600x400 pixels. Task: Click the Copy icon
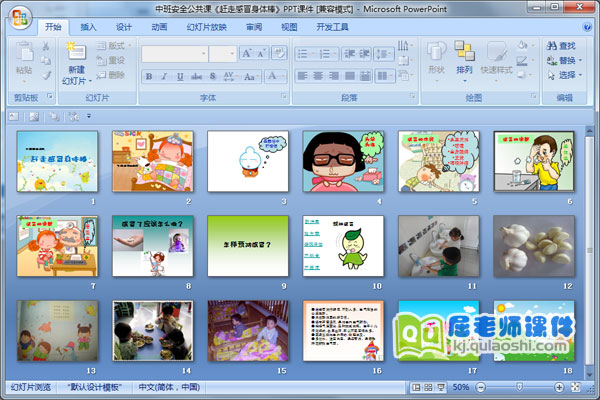46,60
